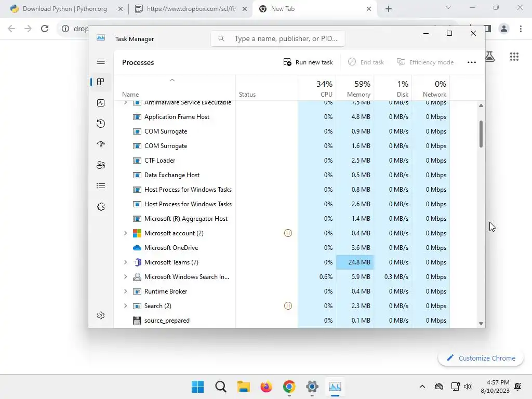Image resolution: width=532 pixels, height=399 pixels.
Task: Click the suspended status icon for Microsoft account
Action: [x=288, y=233]
